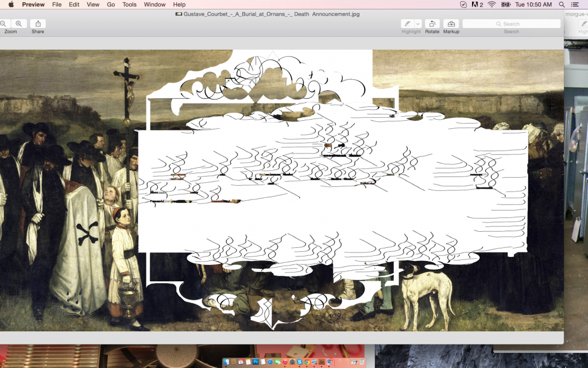The image size is (588, 368).
Task: Open Reminders from the Dock
Action: 263,362
